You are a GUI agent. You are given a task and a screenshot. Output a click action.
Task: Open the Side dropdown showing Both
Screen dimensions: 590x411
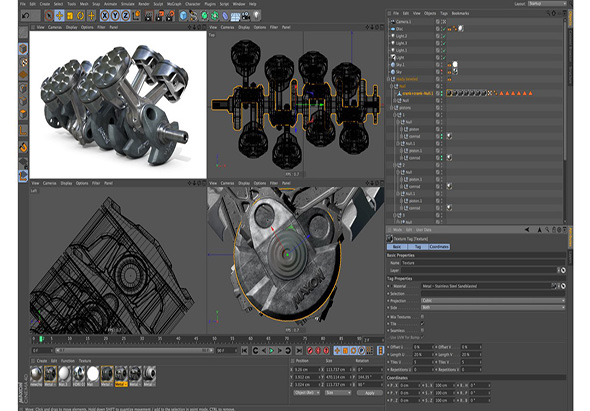click(x=493, y=307)
